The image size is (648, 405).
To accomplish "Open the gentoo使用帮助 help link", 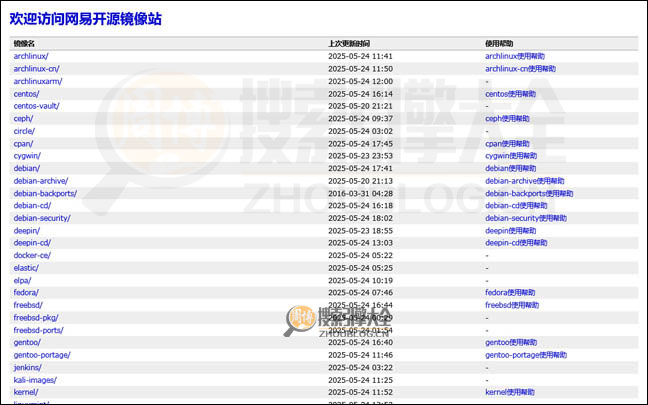I will click(x=511, y=342).
